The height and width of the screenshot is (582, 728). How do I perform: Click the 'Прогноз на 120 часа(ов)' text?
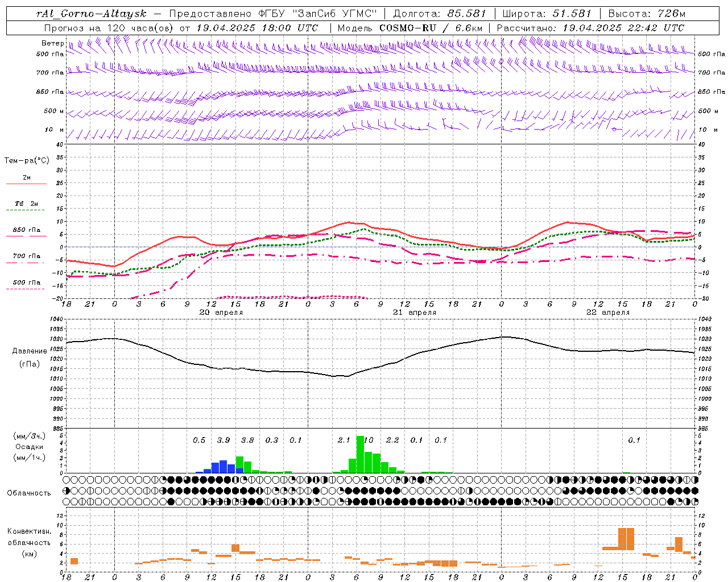tap(110, 28)
